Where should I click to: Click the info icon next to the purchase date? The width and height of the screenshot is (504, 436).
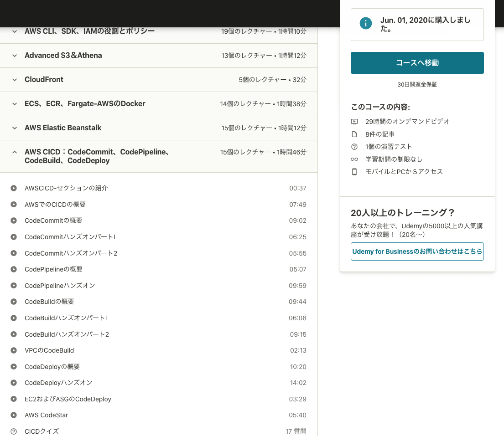click(365, 23)
